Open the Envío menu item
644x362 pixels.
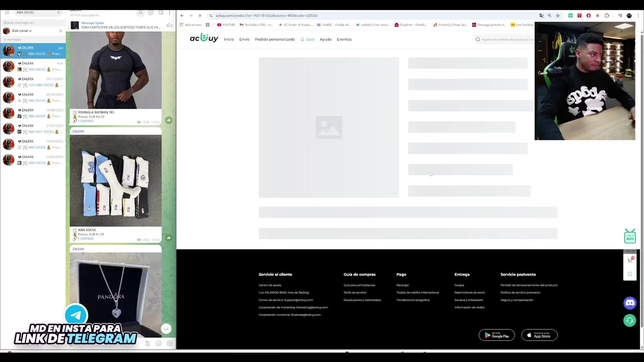pos(245,39)
